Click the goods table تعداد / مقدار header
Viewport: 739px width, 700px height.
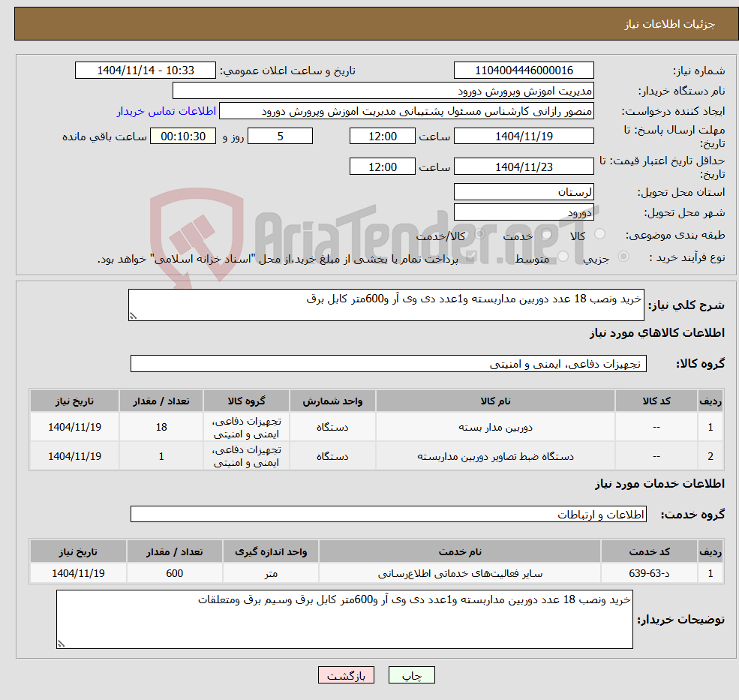pyautogui.click(x=161, y=401)
